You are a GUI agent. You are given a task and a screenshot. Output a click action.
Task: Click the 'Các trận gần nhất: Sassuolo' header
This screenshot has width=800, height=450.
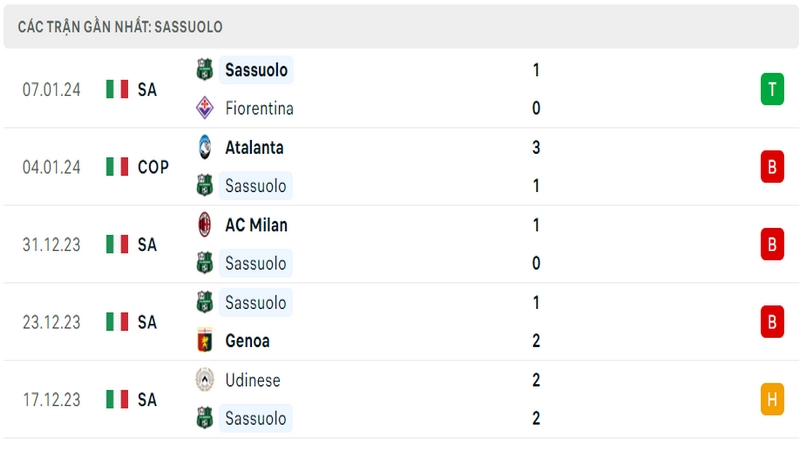coord(120,27)
